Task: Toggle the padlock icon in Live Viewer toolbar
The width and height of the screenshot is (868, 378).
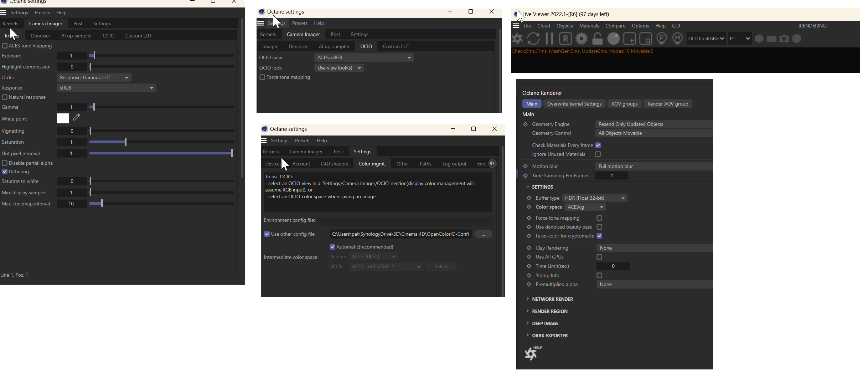Action: (598, 39)
